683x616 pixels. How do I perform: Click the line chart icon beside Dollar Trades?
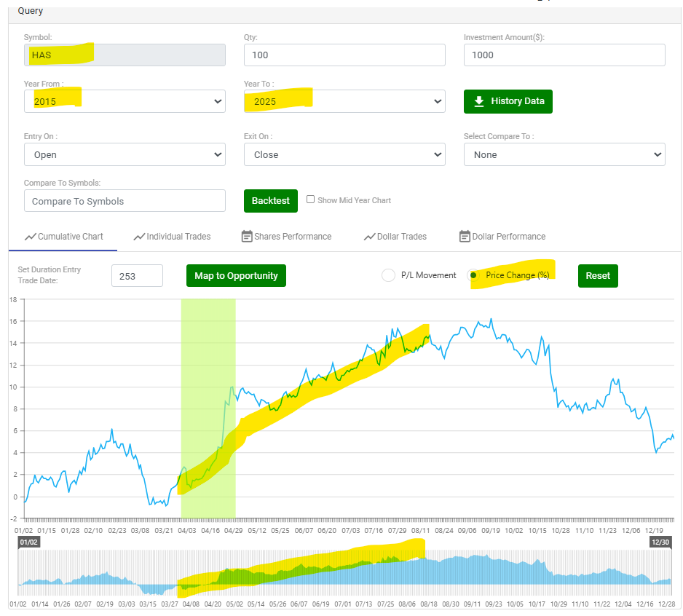point(370,237)
